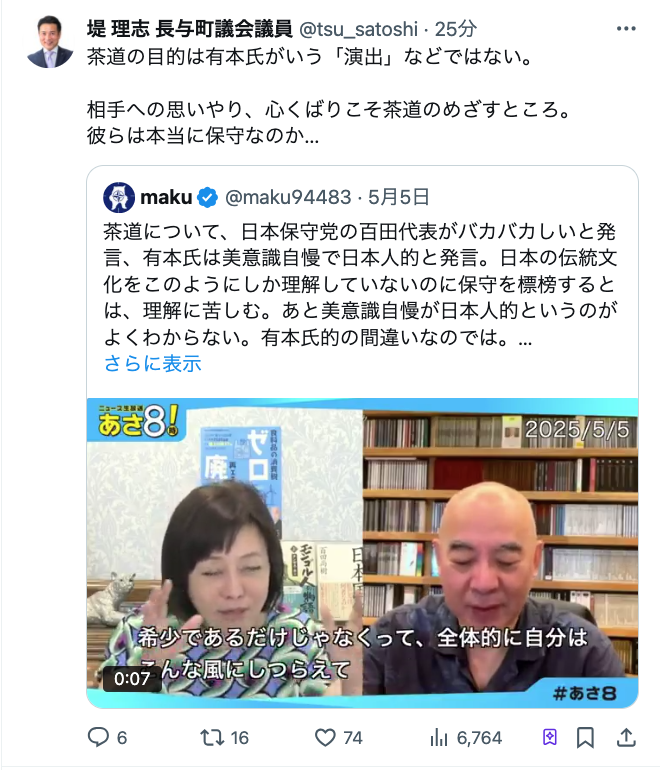Repost the tweet via the retweet icon
The image size is (660, 770).
pos(212,737)
